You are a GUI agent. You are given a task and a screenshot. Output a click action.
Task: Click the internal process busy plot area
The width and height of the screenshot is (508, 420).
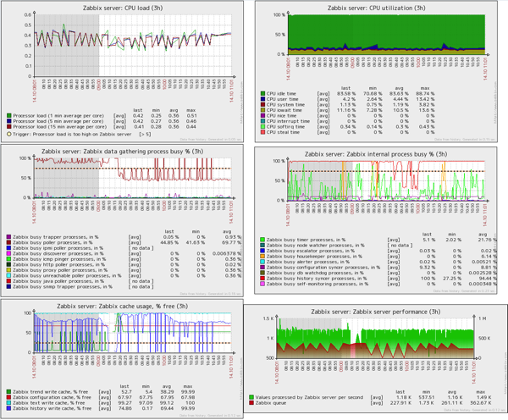point(386,180)
